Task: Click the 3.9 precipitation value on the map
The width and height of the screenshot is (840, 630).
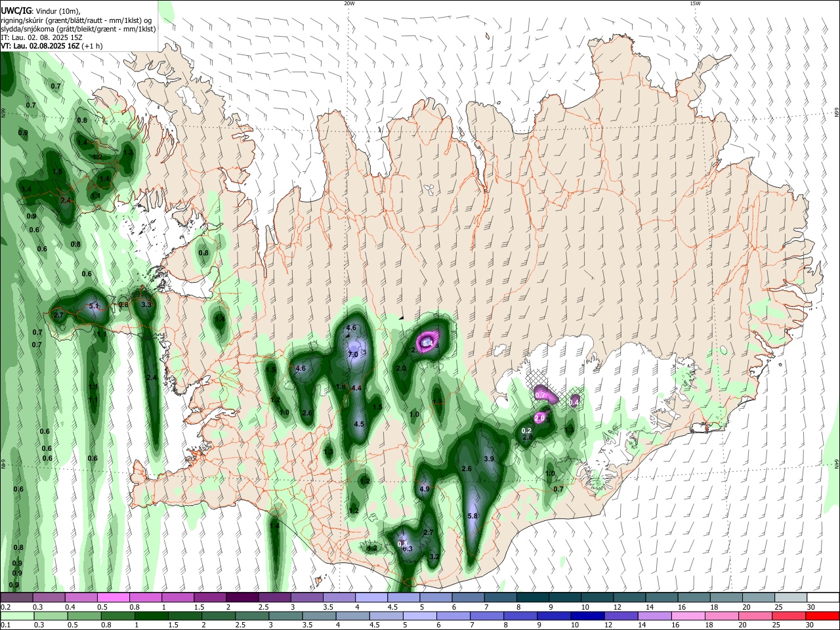Action: (488, 459)
